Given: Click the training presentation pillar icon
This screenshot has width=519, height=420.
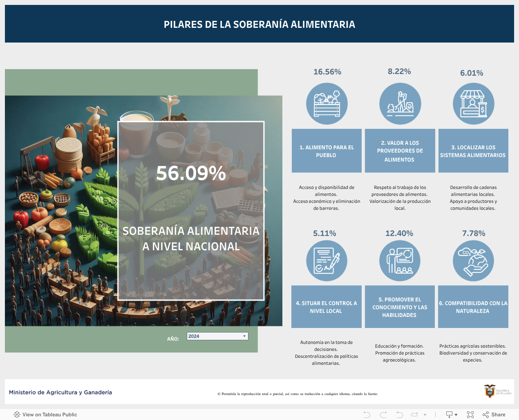Looking at the screenshot, I should tap(400, 261).
